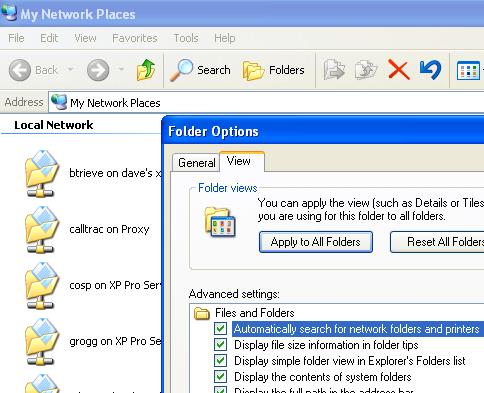This screenshot has width=484, height=393.
Task: Click the Move To toolbar icon
Action: [x=334, y=70]
